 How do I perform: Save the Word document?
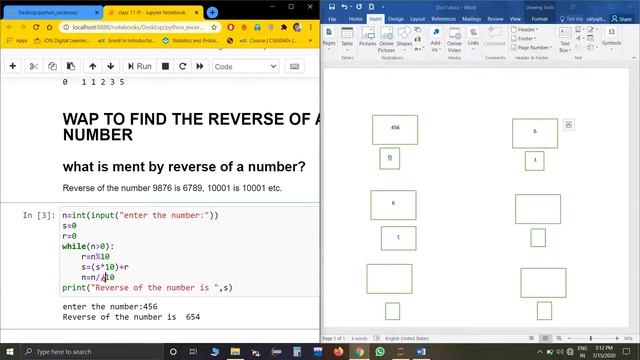[x=332, y=7]
